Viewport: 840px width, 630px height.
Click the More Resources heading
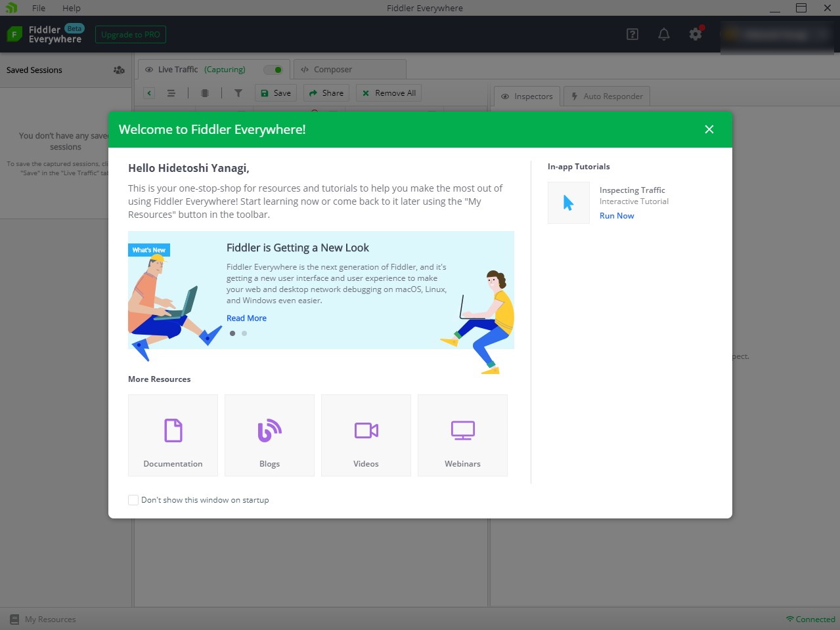[x=160, y=379]
